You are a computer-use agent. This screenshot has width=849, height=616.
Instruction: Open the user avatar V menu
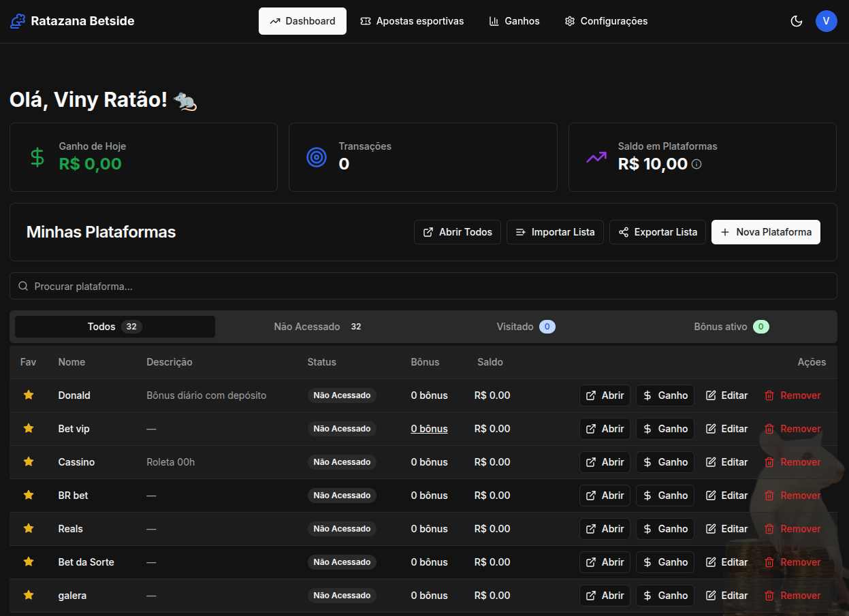pos(826,21)
